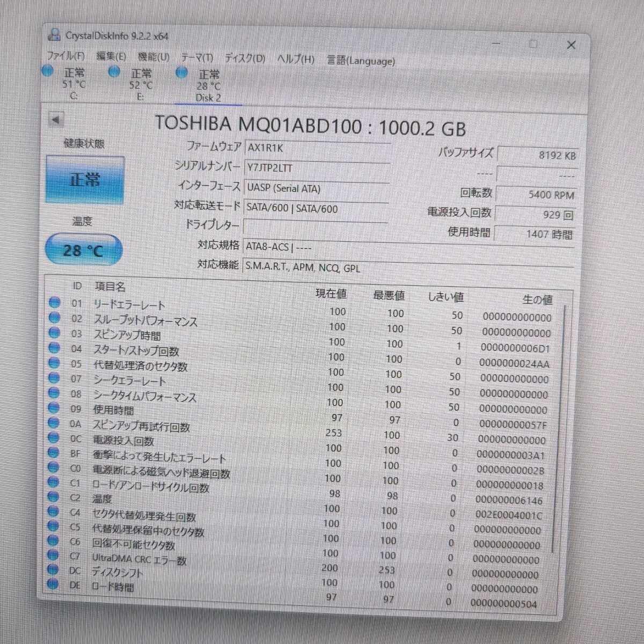This screenshot has height=644, width=644.
Task: Click status orb for 09 使用時間
Action: (54, 407)
